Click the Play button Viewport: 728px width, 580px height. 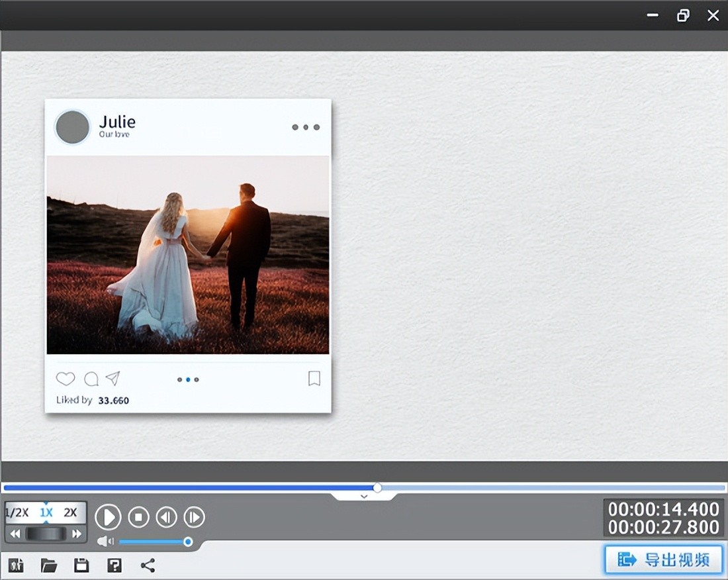click(108, 517)
